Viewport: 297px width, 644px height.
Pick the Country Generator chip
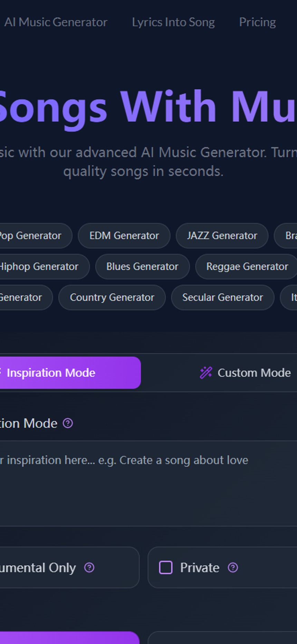click(x=112, y=297)
